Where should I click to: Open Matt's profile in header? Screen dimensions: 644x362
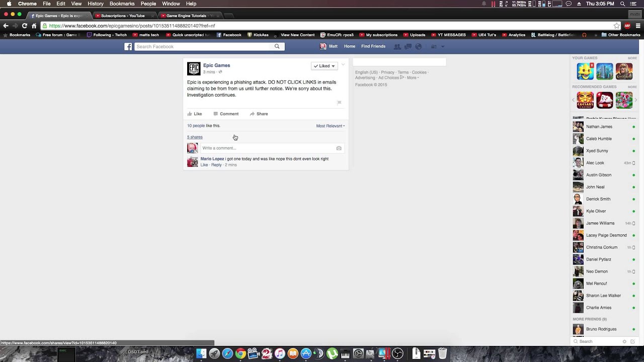click(329, 46)
